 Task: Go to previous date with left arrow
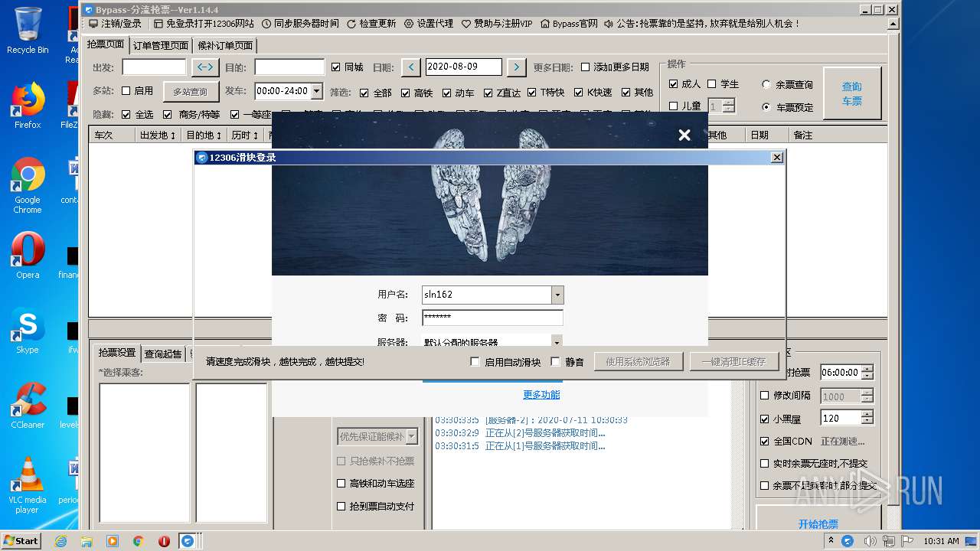(x=411, y=67)
